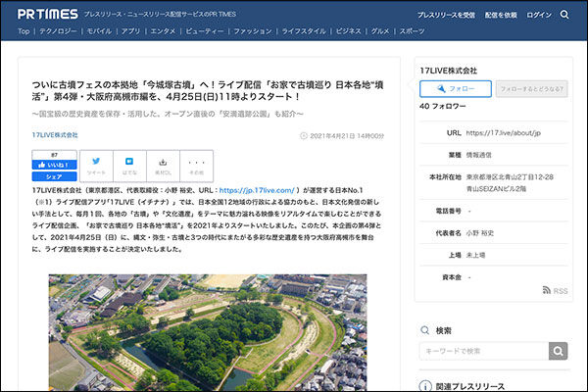Image resolution: width=588 pixels, height=392 pixels.
Task: Open the その他 more options button
Action: point(197,166)
